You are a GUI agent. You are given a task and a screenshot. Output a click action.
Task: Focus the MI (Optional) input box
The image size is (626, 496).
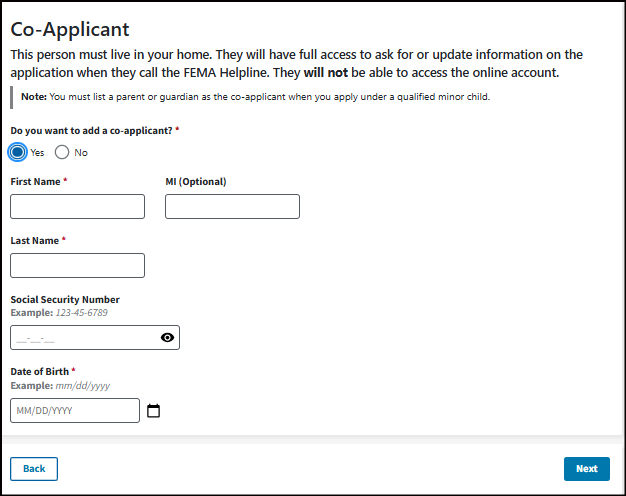click(232, 207)
